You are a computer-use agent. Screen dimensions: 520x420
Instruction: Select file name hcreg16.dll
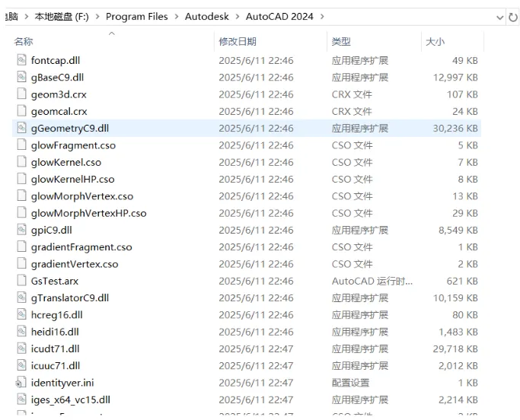click(x=56, y=314)
